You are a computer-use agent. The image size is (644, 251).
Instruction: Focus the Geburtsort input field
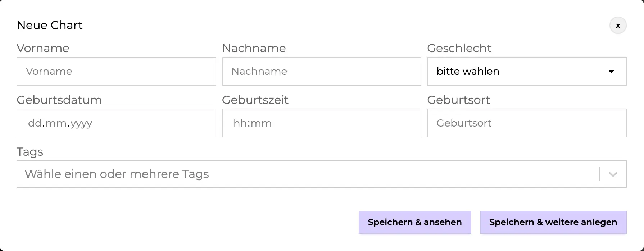coord(526,123)
